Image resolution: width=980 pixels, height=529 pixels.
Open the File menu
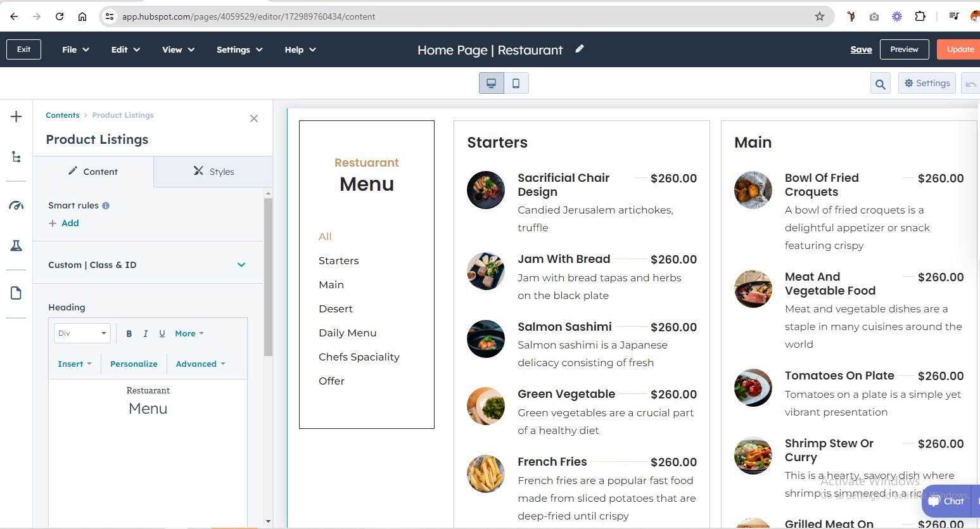pos(75,49)
